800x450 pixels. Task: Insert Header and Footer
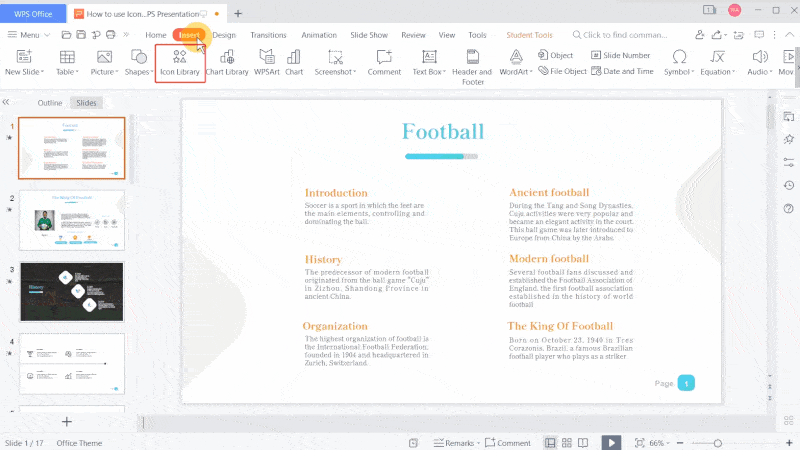point(472,63)
